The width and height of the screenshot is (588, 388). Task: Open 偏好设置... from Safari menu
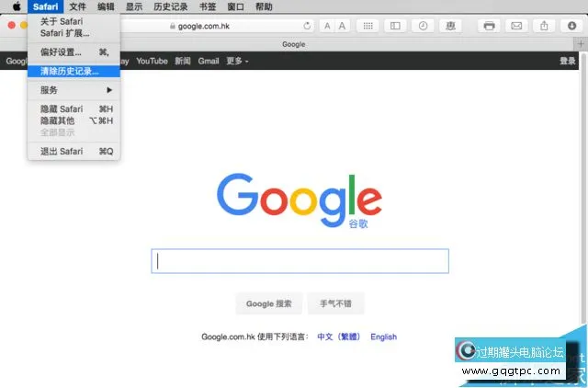coord(73,52)
